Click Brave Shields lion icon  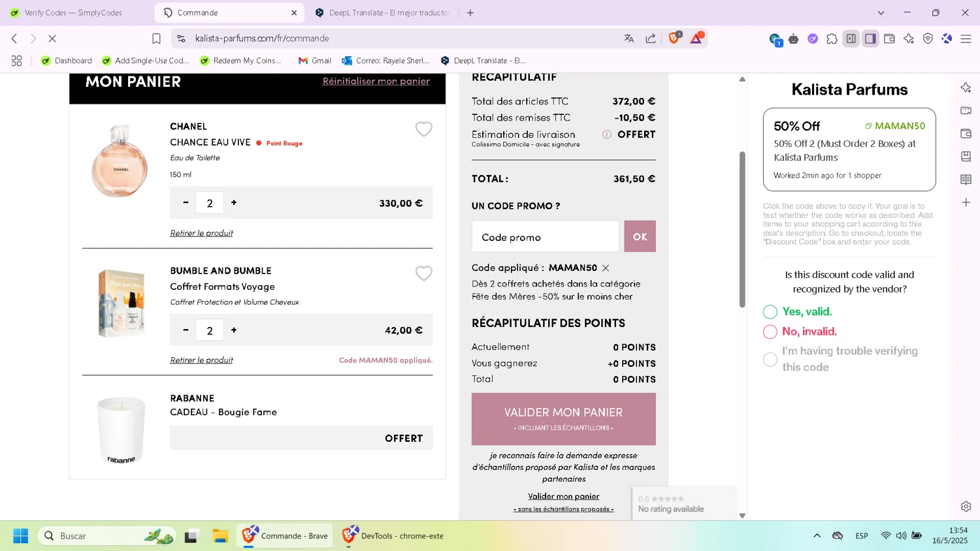coord(674,39)
